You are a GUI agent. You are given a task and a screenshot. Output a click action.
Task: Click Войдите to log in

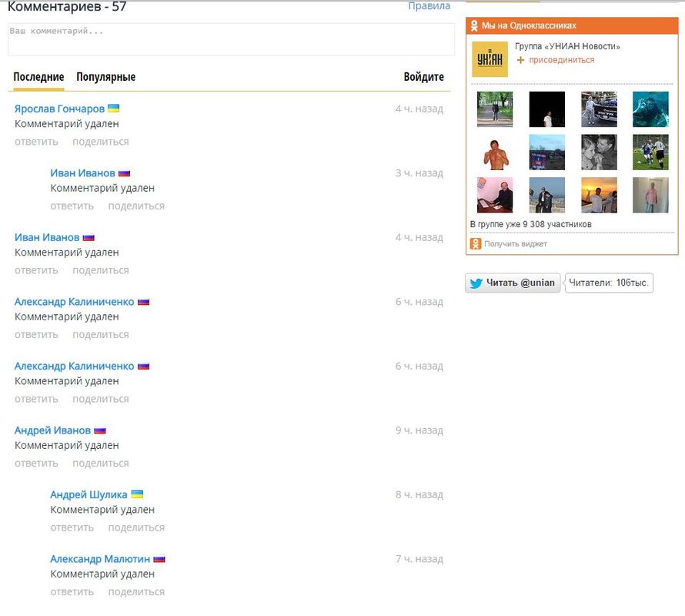tap(423, 77)
